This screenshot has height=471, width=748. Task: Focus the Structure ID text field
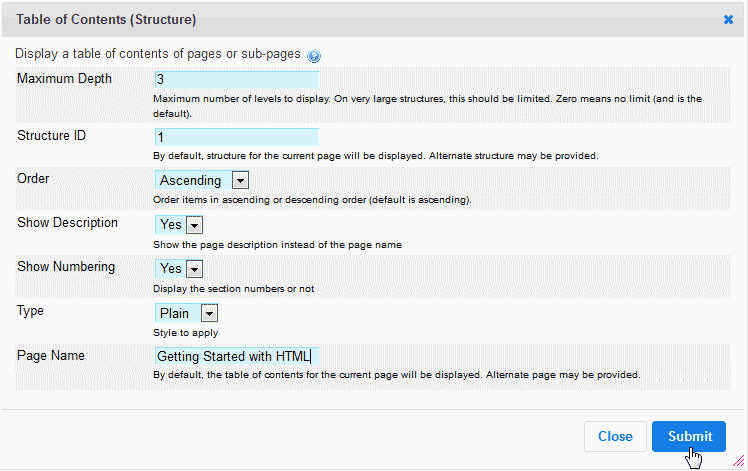[237, 137]
